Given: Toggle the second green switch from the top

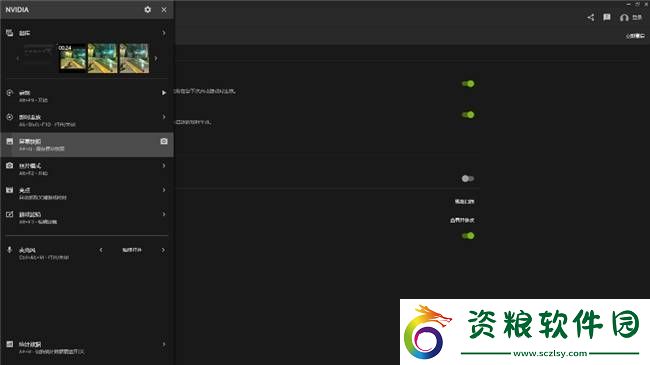Looking at the screenshot, I should (468, 114).
